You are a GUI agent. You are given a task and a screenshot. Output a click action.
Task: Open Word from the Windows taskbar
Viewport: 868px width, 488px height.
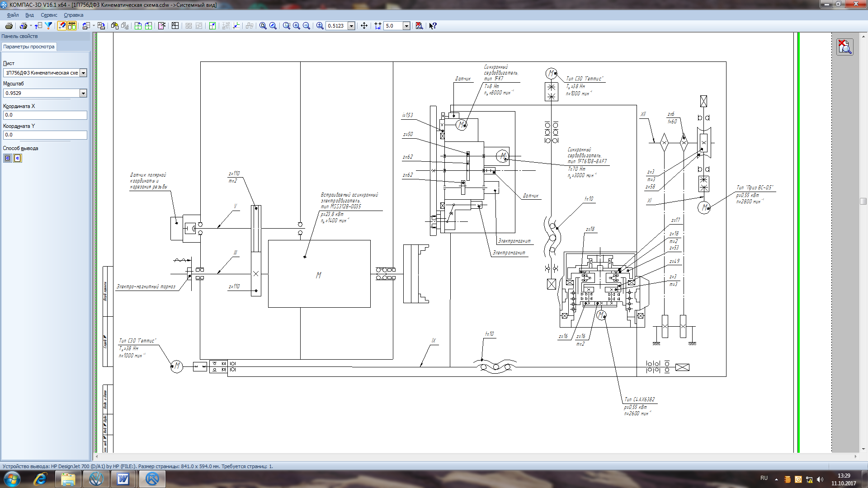pyautogui.click(x=123, y=479)
